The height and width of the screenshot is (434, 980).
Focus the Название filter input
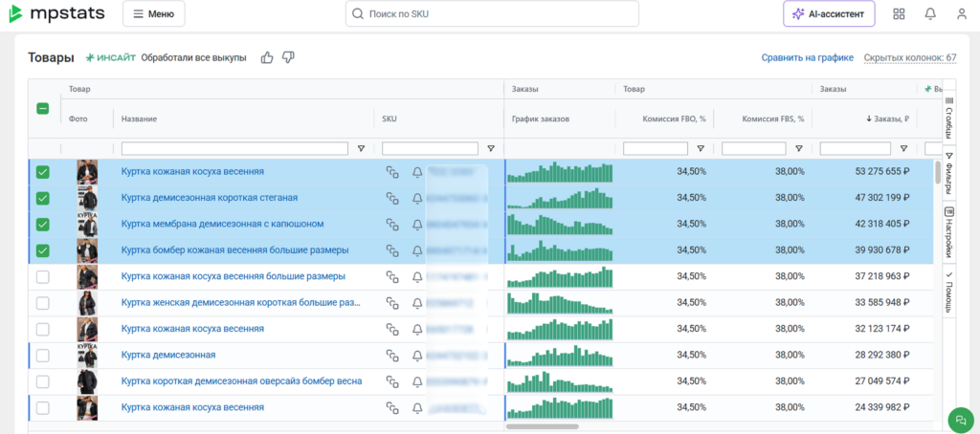[x=234, y=148]
